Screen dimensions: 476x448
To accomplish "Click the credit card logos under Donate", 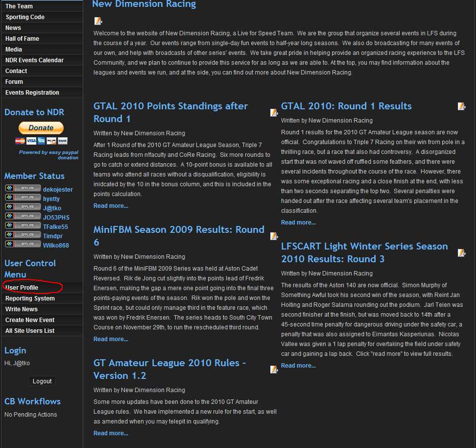I will (x=41, y=141).
